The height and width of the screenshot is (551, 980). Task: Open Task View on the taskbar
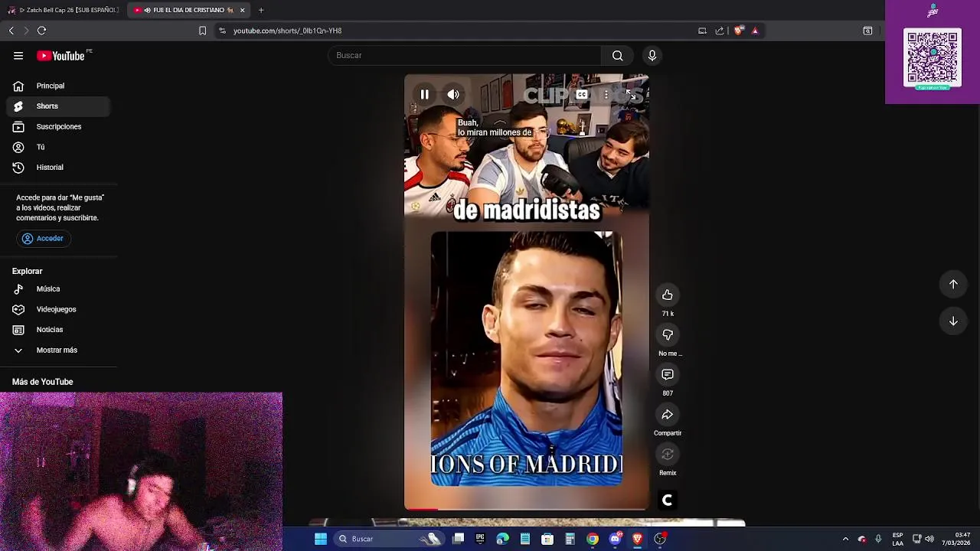(x=458, y=539)
